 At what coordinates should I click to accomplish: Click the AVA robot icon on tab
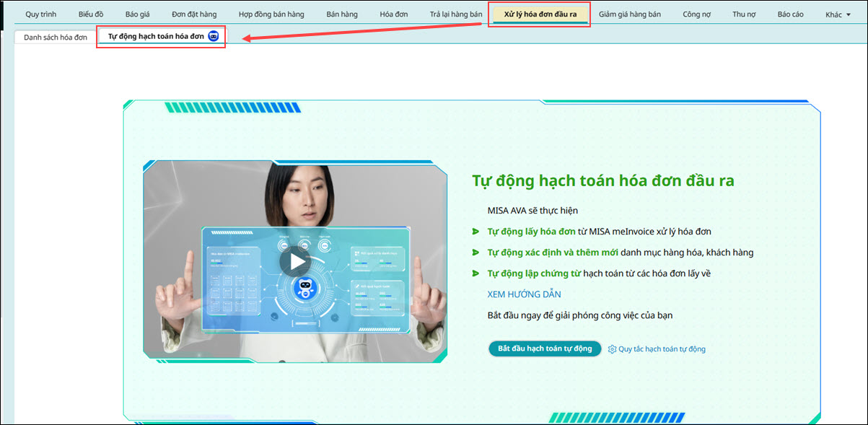click(214, 36)
